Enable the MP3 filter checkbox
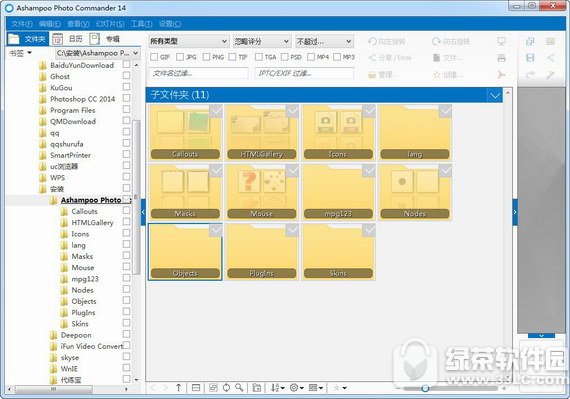Image resolution: width=570 pixels, height=399 pixels. [337, 57]
